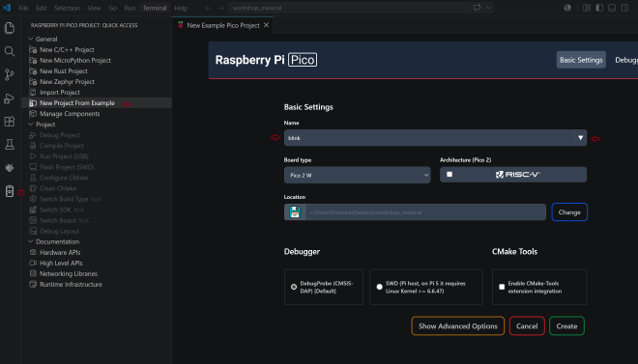Open the Raspberry Pi Pico Project activity icon
The image size is (638, 364).
tap(10, 191)
